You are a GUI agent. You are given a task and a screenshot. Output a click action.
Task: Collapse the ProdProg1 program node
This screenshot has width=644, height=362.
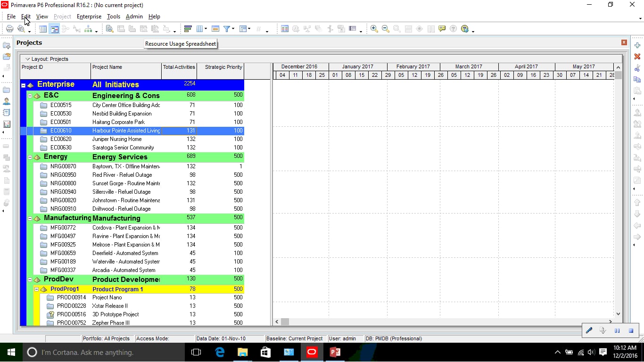(36, 289)
